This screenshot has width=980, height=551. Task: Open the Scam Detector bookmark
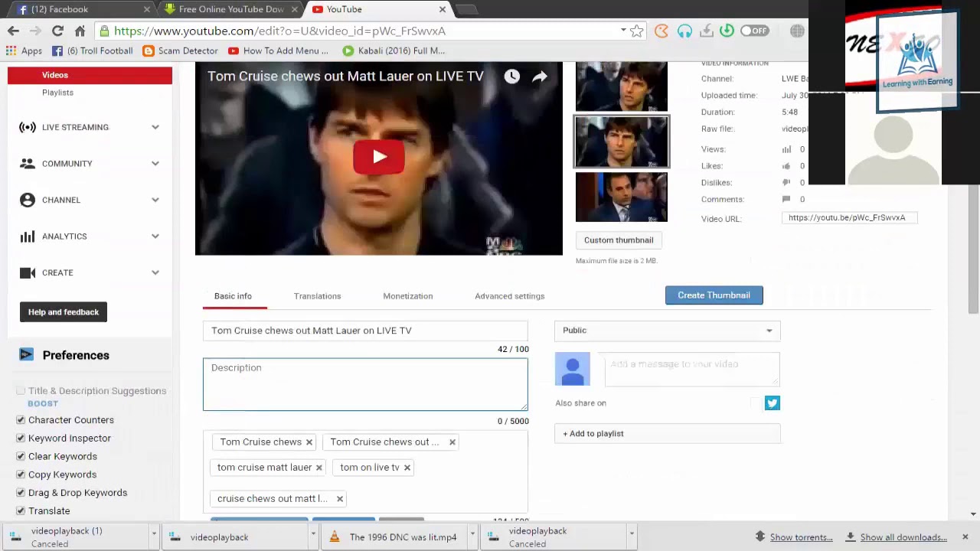click(180, 51)
